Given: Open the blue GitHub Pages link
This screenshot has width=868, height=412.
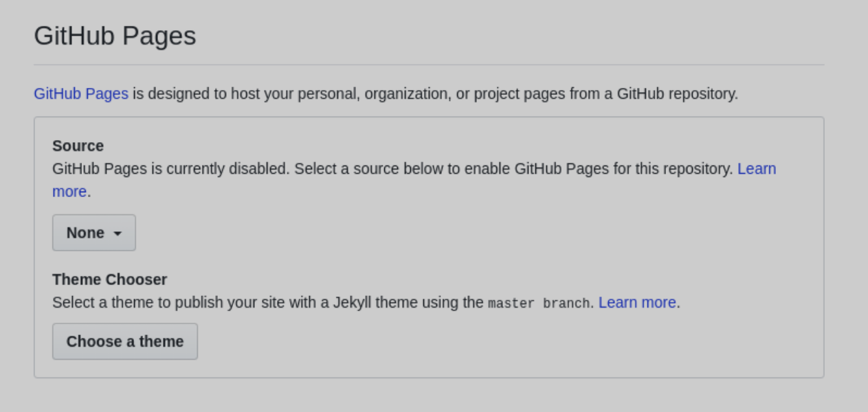Looking at the screenshot, I should click(x=81, y=93).
